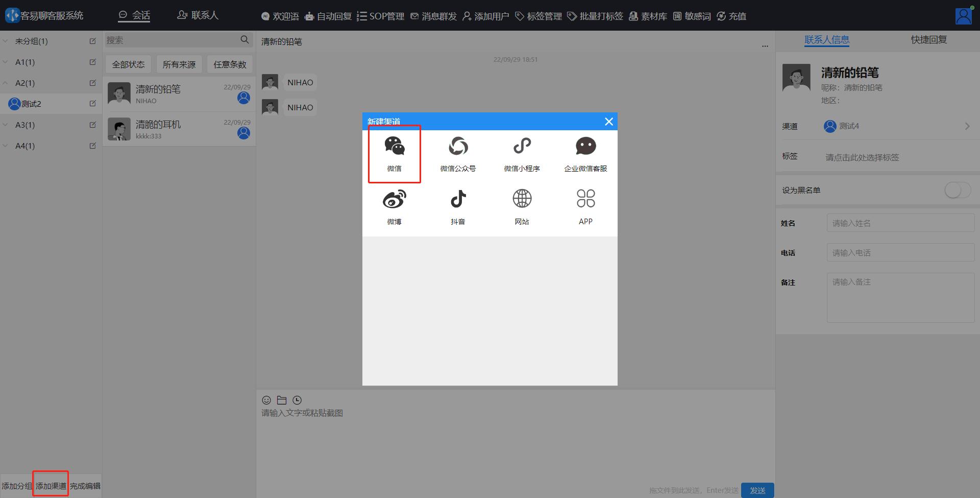Open the 消息群发 menu

434,16
